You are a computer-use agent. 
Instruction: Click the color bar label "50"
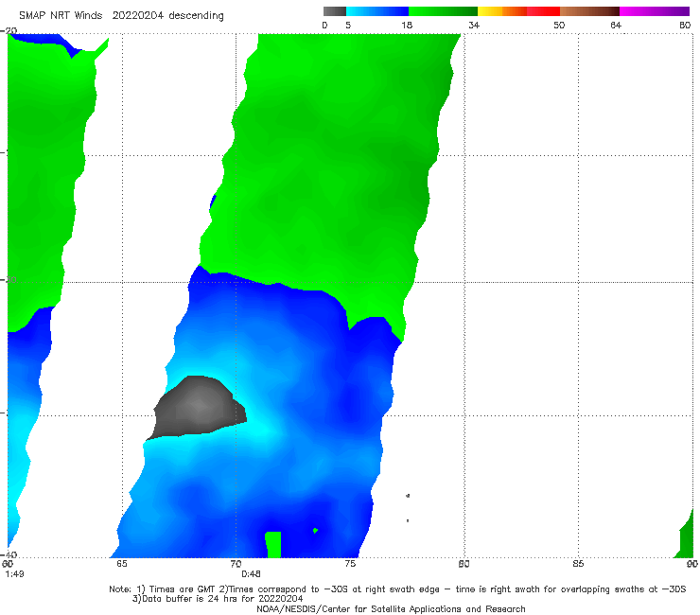click(x=559, y=26)
